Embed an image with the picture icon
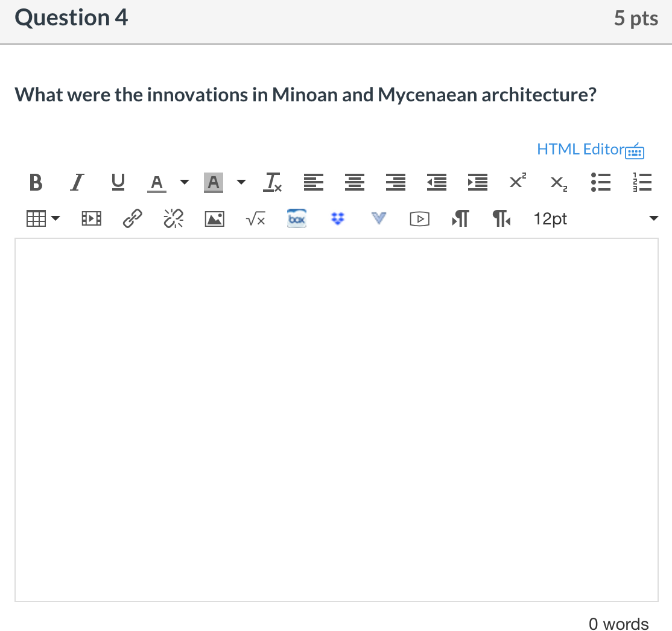The height and width of the screenshot is (631, 672). (x=215, y=219)
